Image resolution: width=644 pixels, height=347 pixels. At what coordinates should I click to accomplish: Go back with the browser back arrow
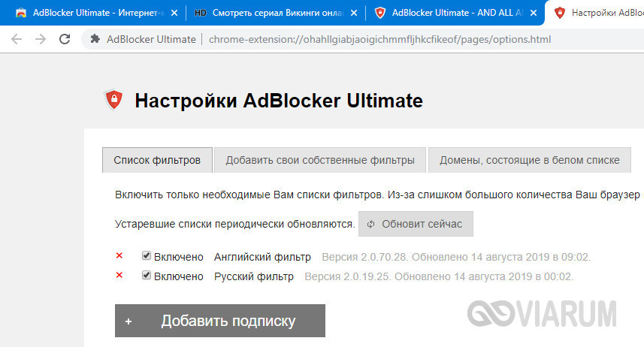[17, 39]
